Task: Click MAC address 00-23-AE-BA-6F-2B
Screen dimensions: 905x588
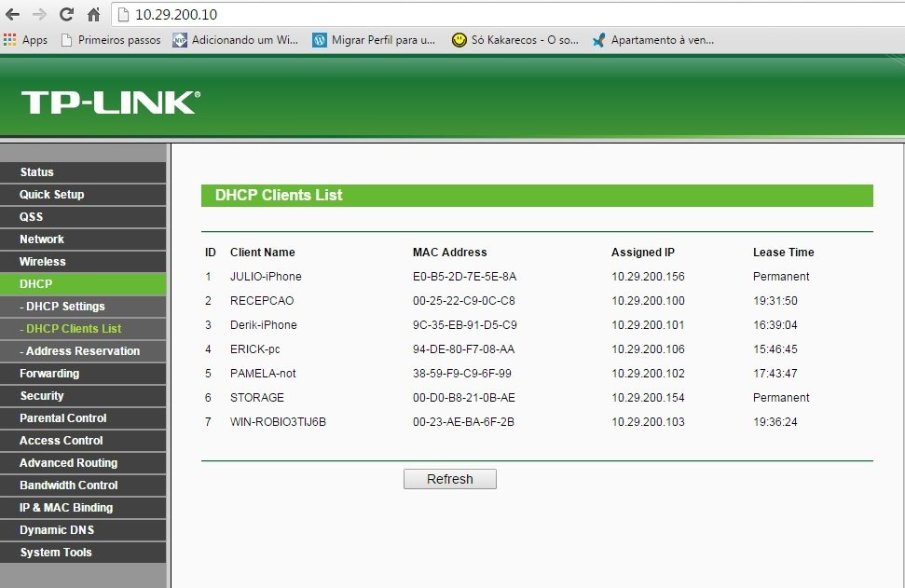Action: [463, 422]
